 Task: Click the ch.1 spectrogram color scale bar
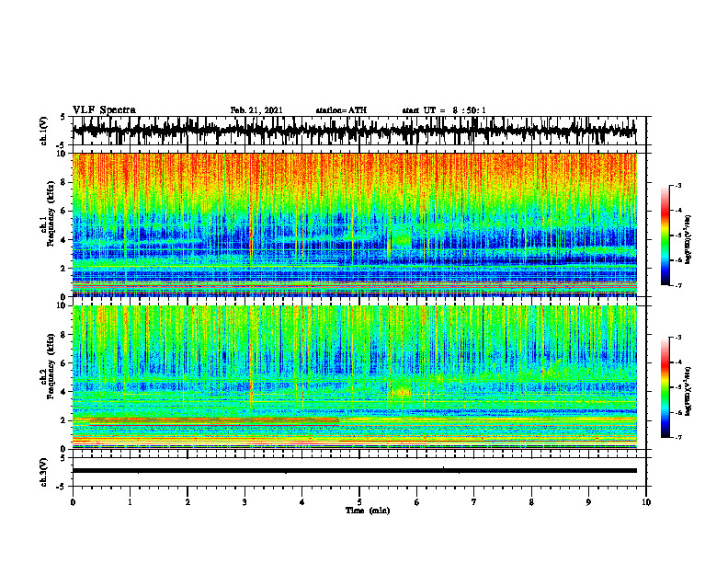pyautogui.click(x=665, y=236)
